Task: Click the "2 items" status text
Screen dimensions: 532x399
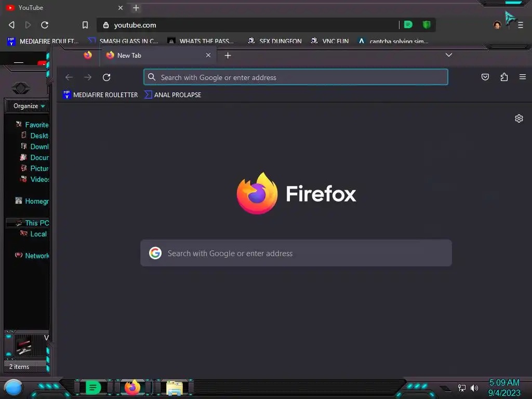Action: (19, 366)
